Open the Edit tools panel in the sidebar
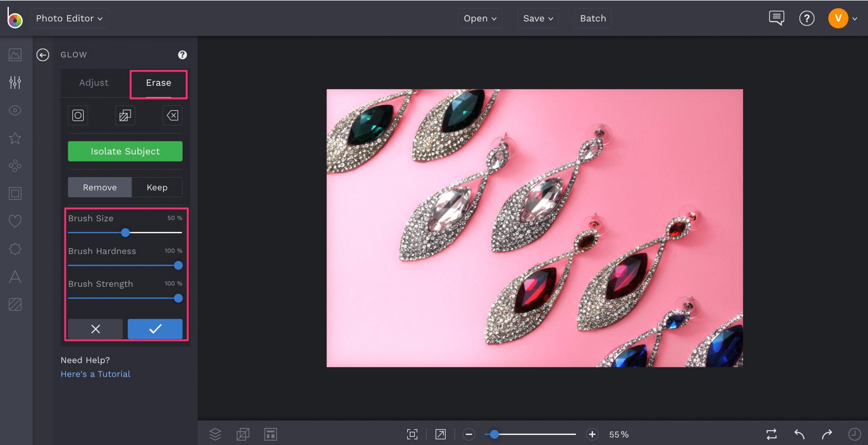 point(15,54)
